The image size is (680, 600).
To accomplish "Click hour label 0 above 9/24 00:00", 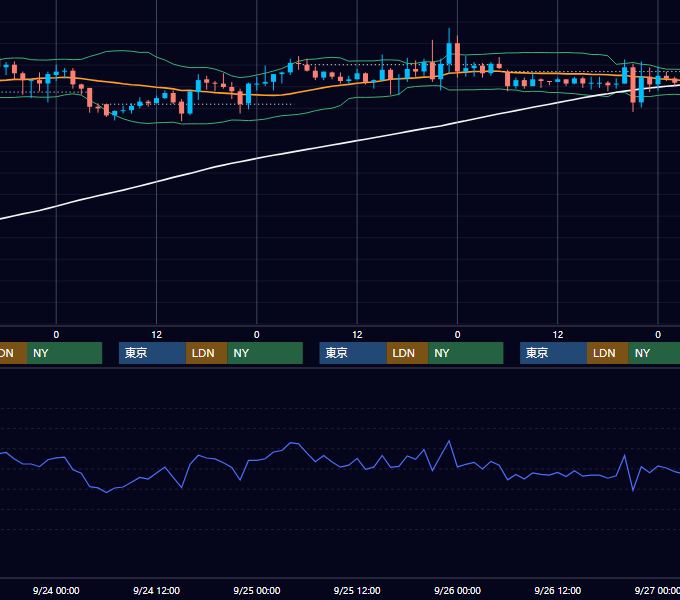I will coord(56,335).
